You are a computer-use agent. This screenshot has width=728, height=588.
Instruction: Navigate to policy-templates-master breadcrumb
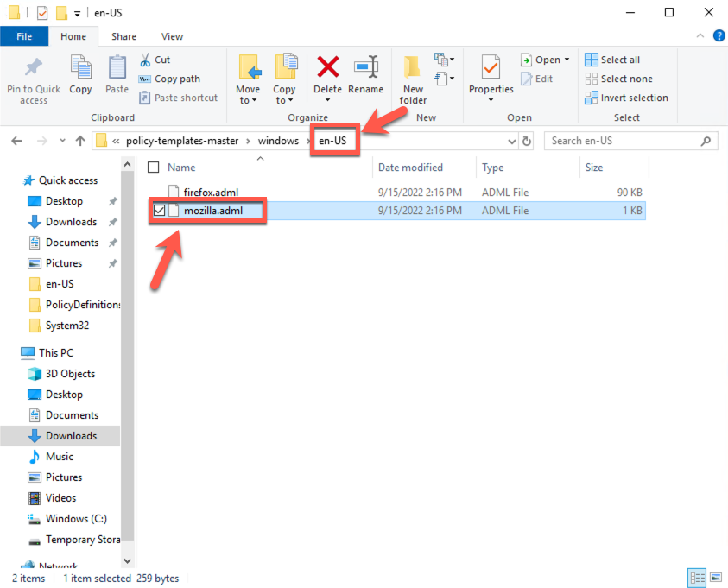coord(182,141)
